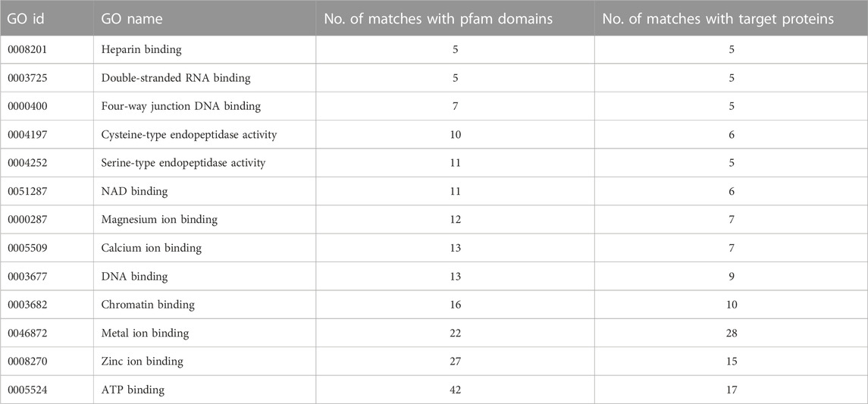
Task: Select the target proteins matches header
Action: point(732,18)
